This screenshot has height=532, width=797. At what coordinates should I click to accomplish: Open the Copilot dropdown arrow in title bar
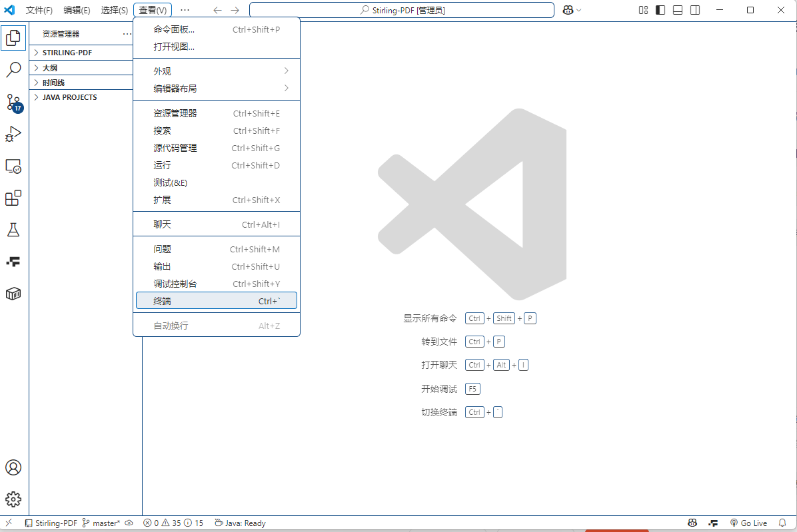[x=578, y=10]
